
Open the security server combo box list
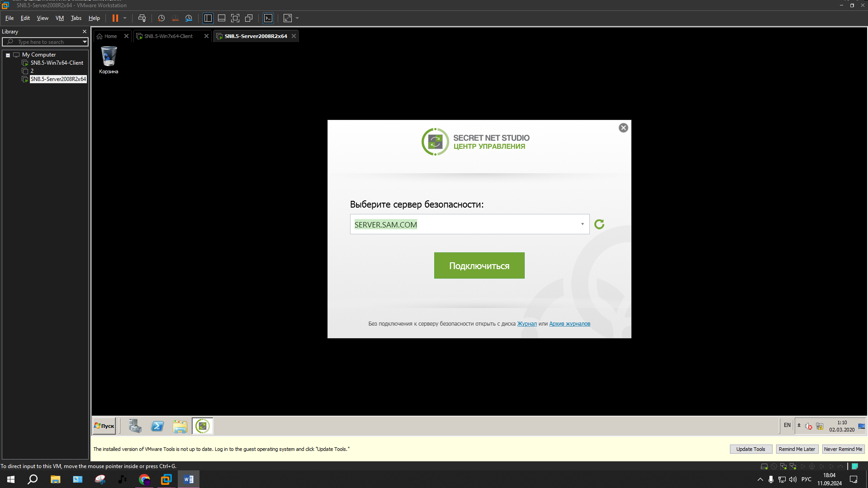pos(582,224)
